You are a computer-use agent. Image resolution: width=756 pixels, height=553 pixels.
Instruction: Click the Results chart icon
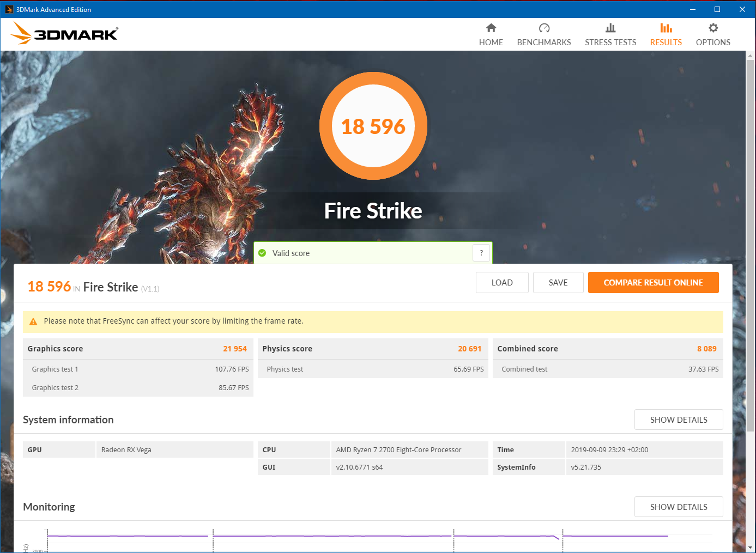click(666, 28)
